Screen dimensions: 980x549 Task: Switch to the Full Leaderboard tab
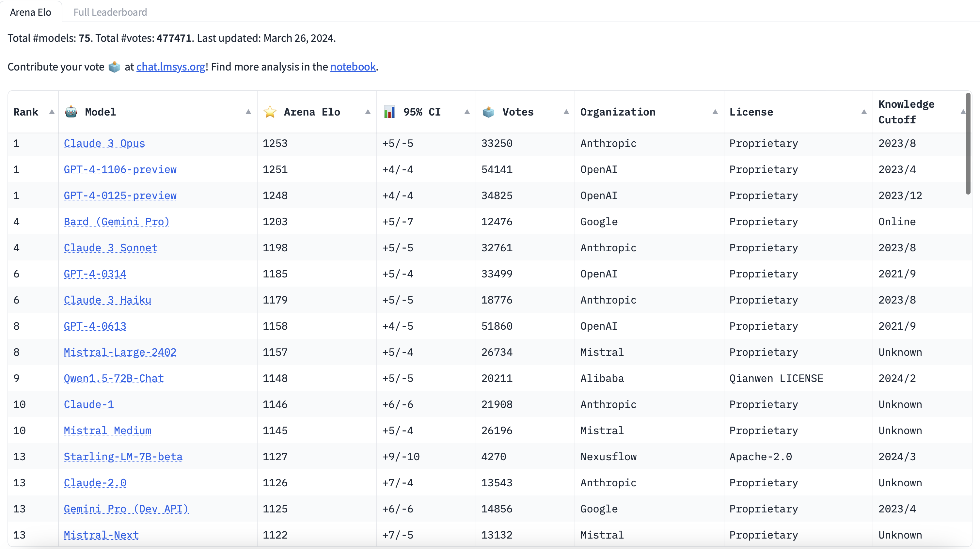point(110,12)
